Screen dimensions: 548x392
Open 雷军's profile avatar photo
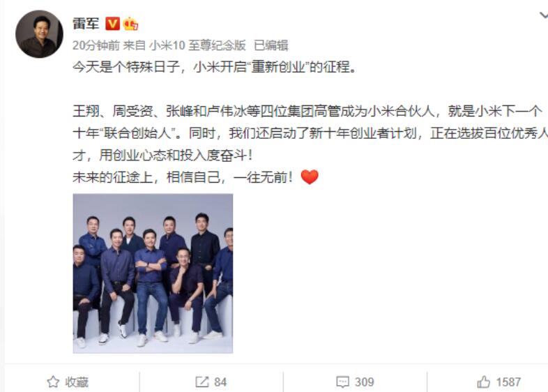click(x=39, y=34)
